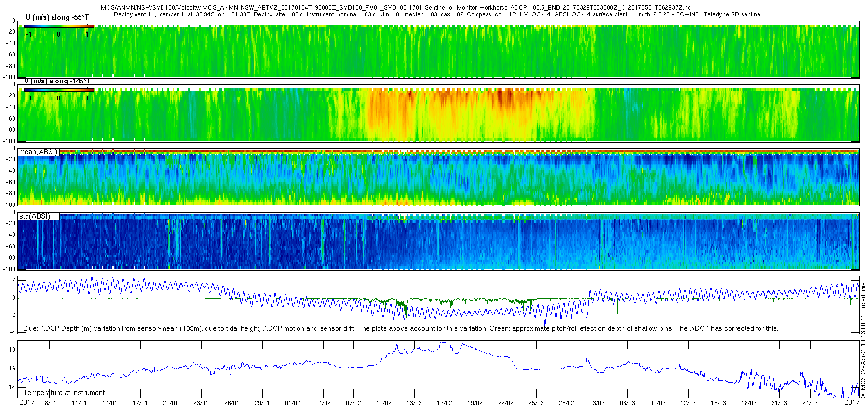Click the 01/02 date tick label

pos(292,403)
